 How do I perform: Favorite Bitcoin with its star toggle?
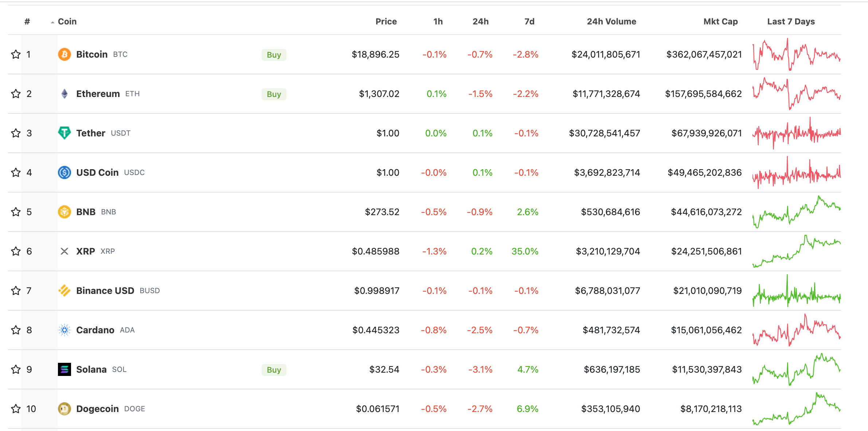coord(16,54)
